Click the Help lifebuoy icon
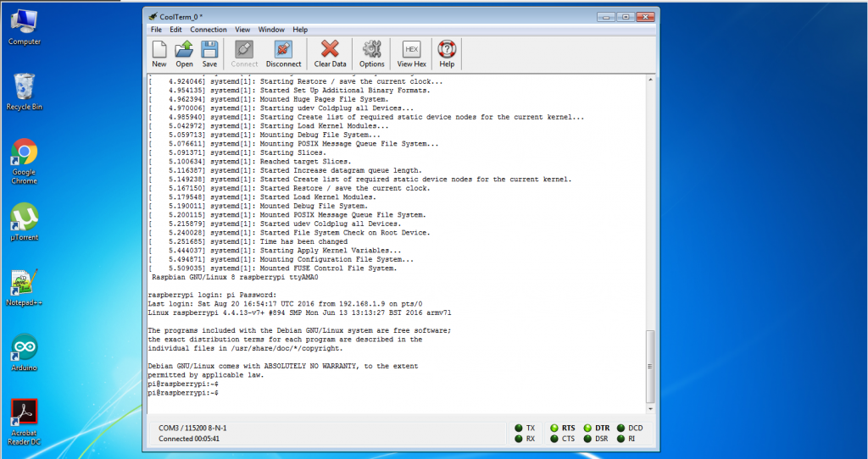This screenshot has height=459, width=868. click(447, 53)
